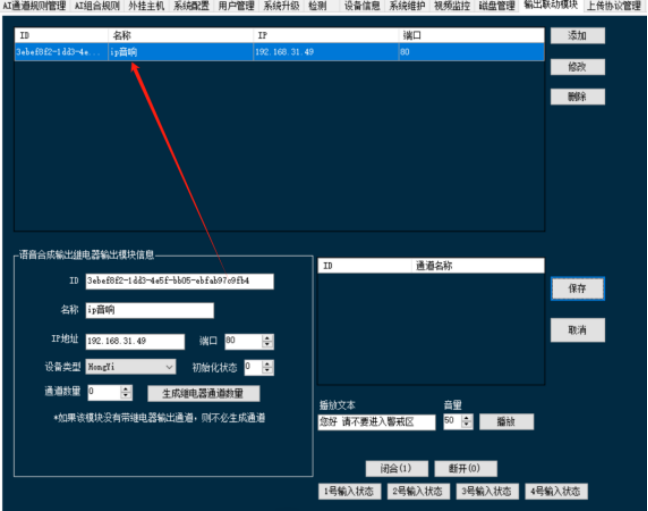Click the 名称 input field
The height and width of the screenshot is (511, 648).
(150, 310)
